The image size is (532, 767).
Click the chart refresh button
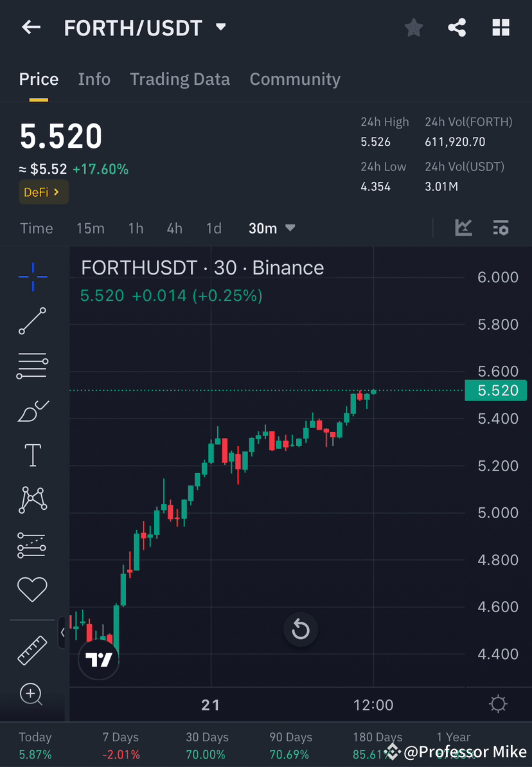click(x=301, y=629)
